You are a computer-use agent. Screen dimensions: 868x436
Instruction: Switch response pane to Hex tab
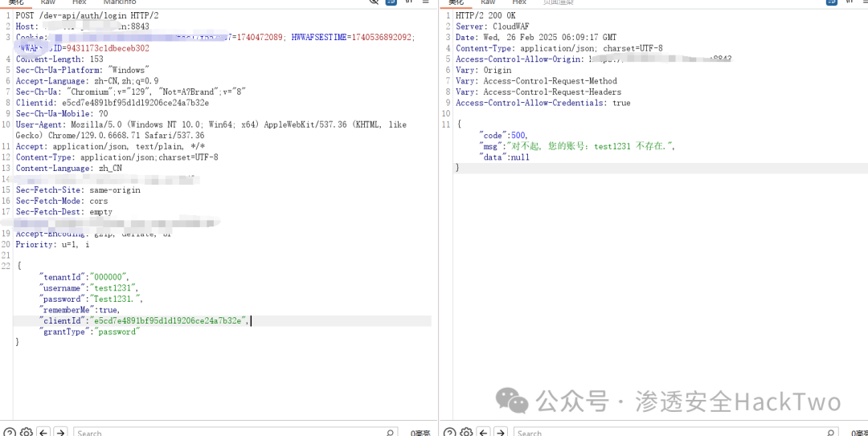[519, 2]
